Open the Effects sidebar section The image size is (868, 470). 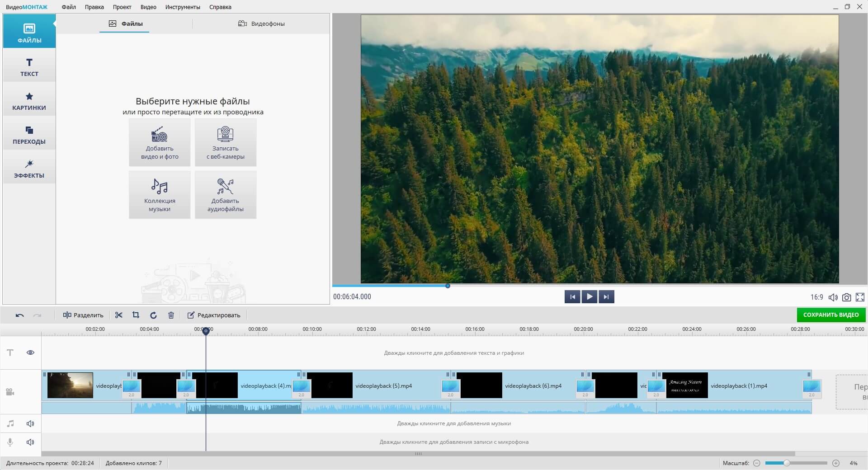click(29, 169)
